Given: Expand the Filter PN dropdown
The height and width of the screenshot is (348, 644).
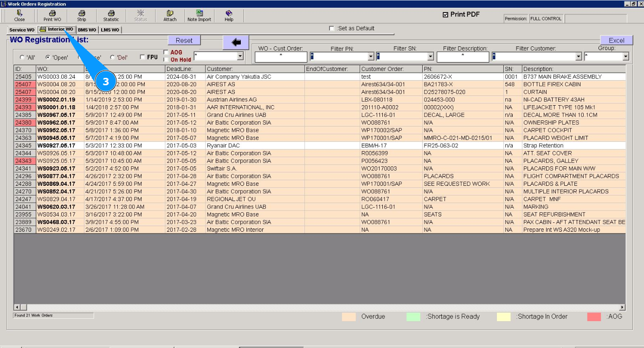Looking at the screenshot, I should (x=371, y=57).
